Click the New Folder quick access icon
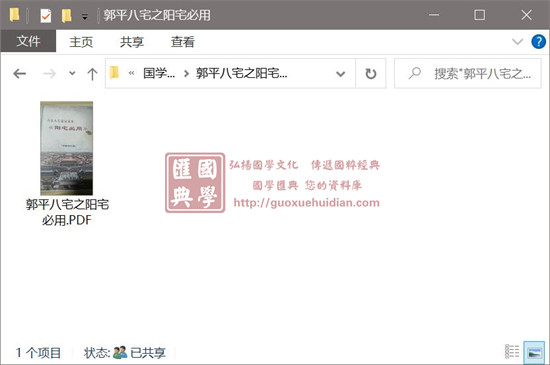This screenshot has height=365, width=550. coord(67,16)
